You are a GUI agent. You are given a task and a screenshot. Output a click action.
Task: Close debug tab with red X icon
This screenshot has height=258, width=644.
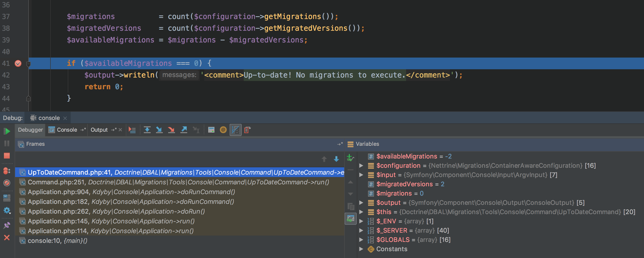pos(7,238)
